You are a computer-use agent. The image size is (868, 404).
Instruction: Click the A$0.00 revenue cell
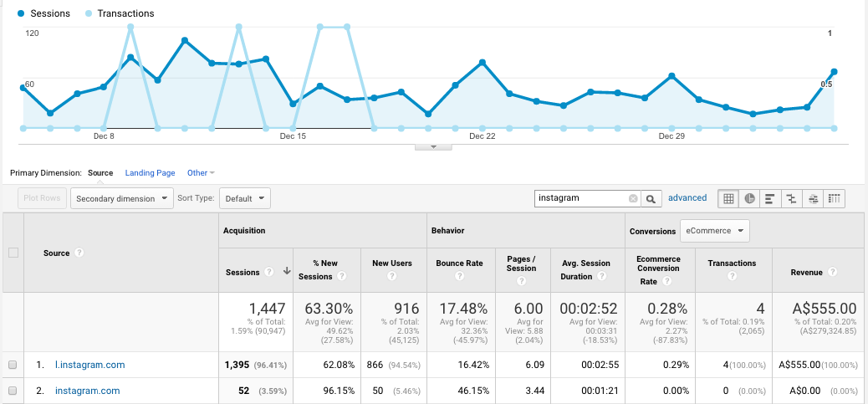click(805, 391)
